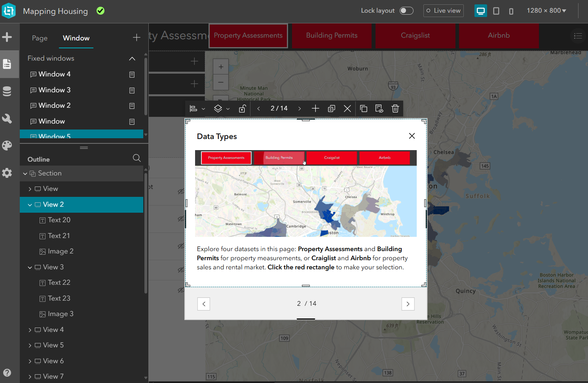Select Window 4 in the Fixed windows list

82,74
